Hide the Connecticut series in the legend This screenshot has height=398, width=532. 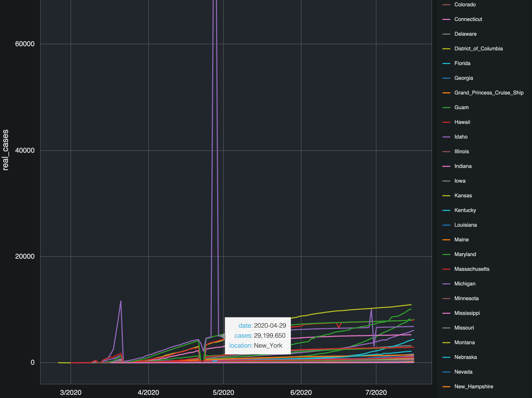(468, 19)
